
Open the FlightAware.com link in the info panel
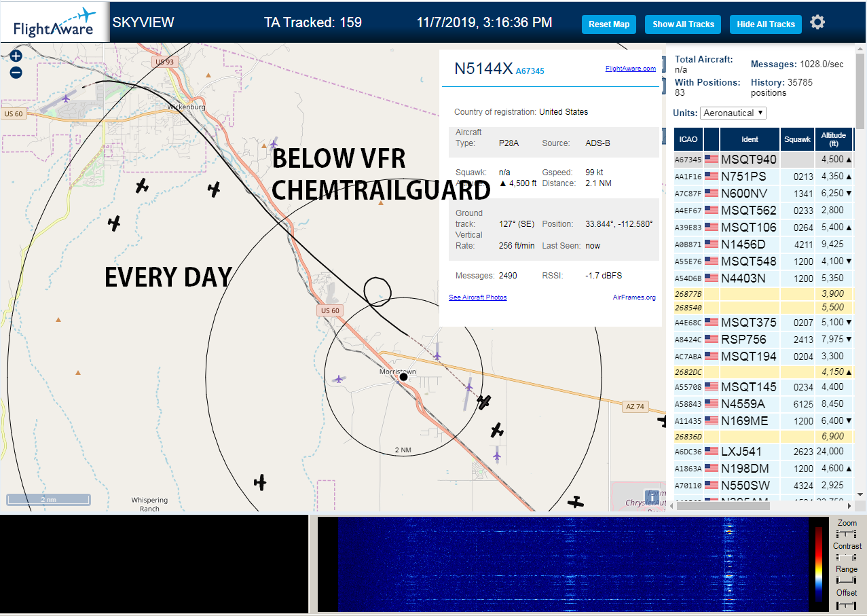coord(631,69)
